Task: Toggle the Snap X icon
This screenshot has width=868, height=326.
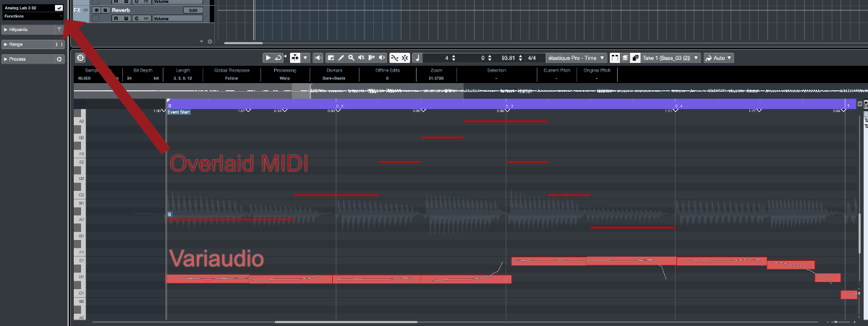Action: click(405, 58)
